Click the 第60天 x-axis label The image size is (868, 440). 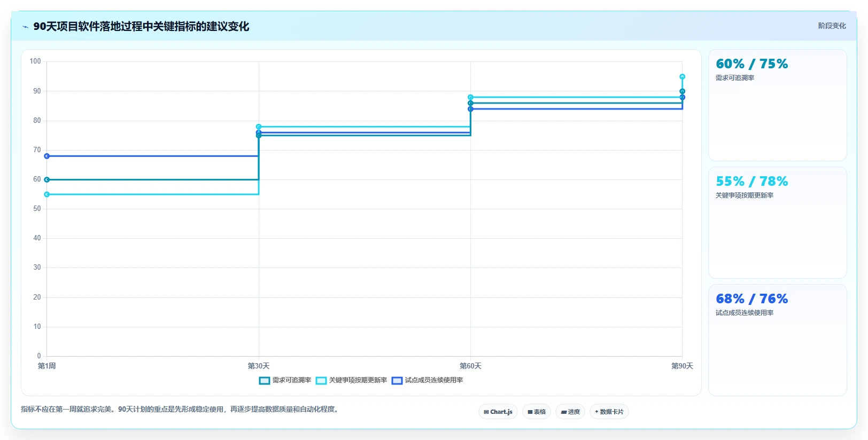(x=470, y=366)
